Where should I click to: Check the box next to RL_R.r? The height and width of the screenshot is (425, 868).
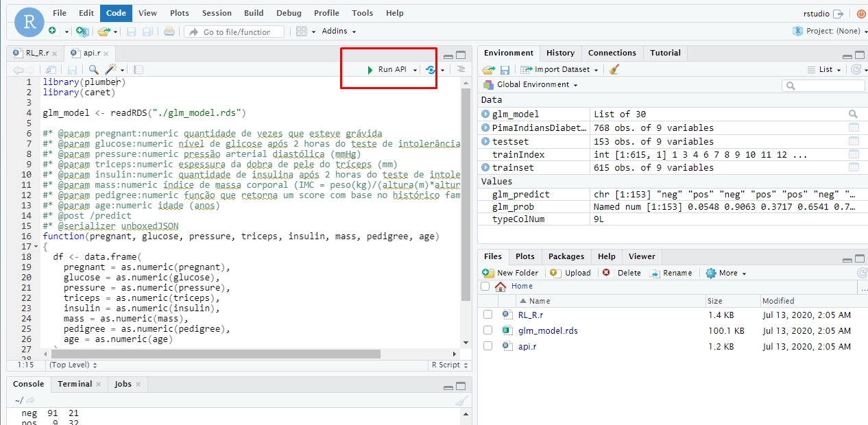pos(487,315)
